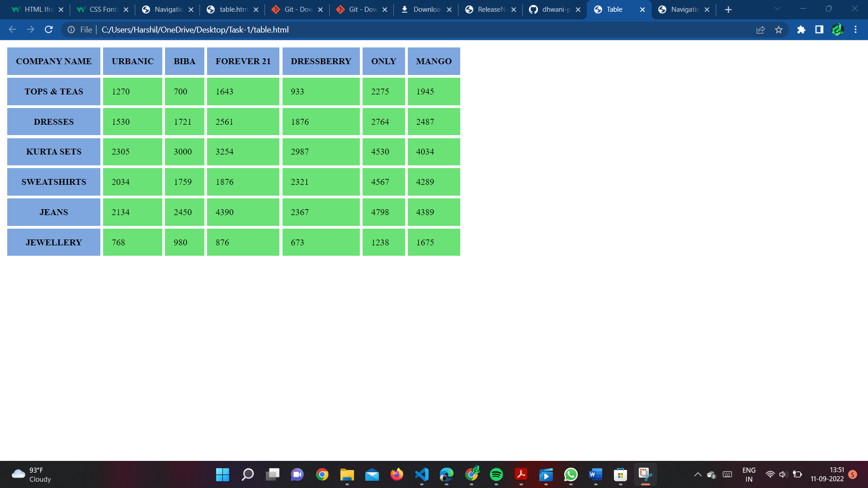Reload the table.html page
Image resolution: width=868 pixels, height=488 pixels.
(48, 30)
